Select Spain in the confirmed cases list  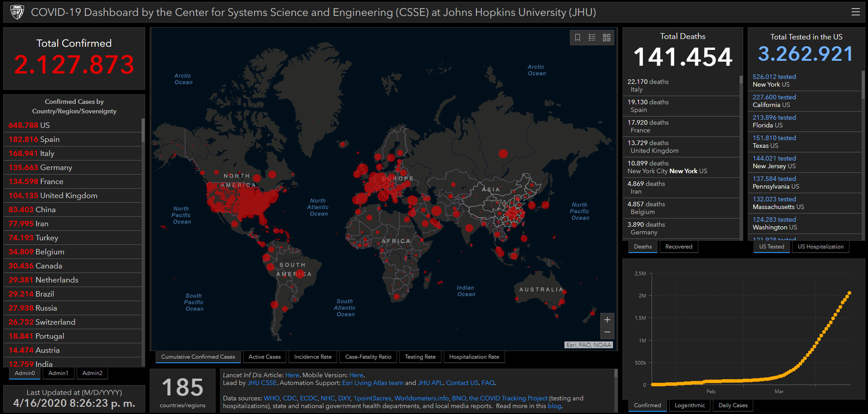[x=50, y=139]
